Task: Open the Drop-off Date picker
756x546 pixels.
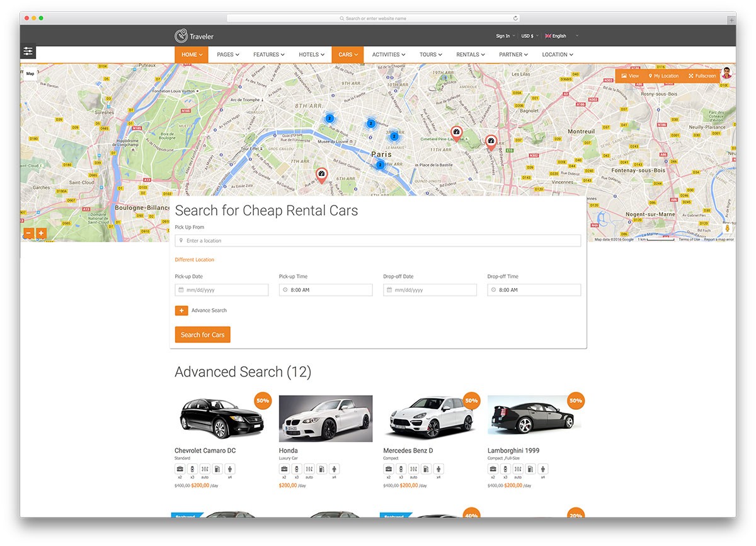Action: [430, 290]
